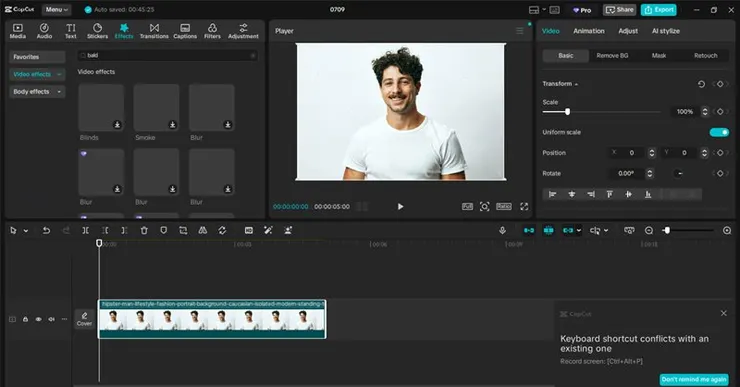
Task: Toggle the Scale keyframe diamond
Action: coord(720,111)
